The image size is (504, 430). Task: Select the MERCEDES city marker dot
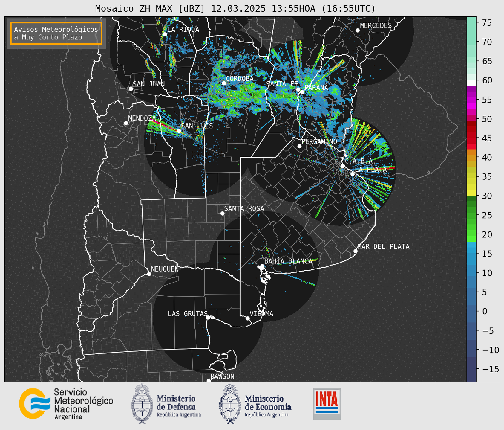click(x=358, y=31)
